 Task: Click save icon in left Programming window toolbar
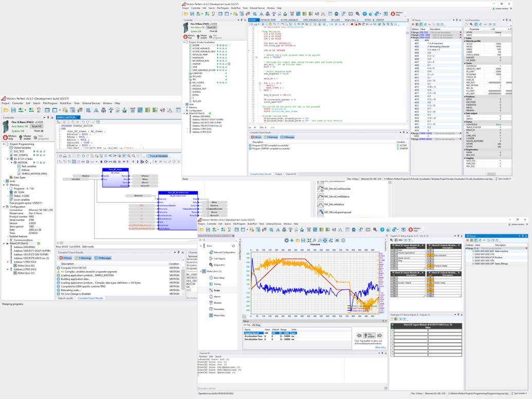(13, 110)
